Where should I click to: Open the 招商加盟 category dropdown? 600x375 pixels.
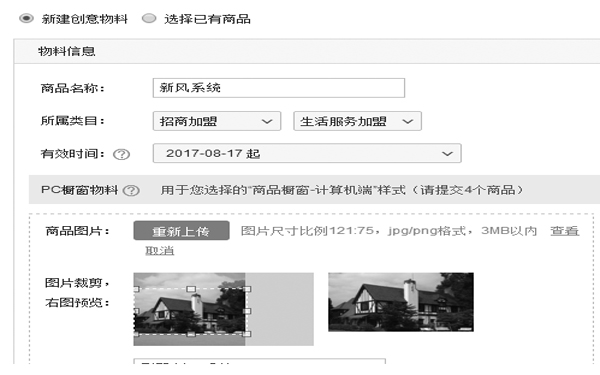[217, 121]
